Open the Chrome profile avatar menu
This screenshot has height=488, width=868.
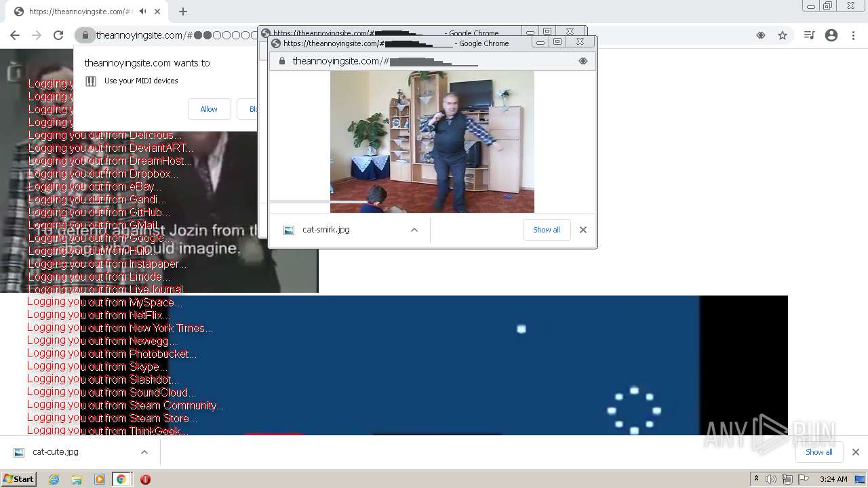(x=831, y=35)
